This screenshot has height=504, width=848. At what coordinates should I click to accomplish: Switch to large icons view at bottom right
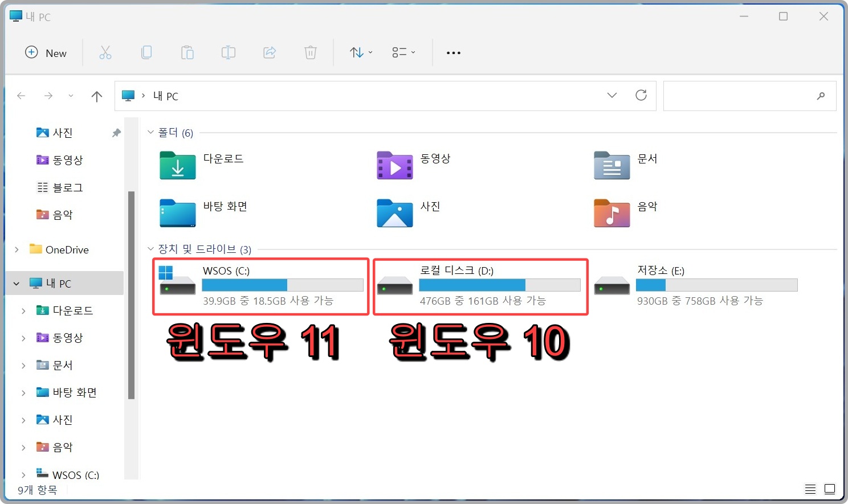tap(830, 489)
